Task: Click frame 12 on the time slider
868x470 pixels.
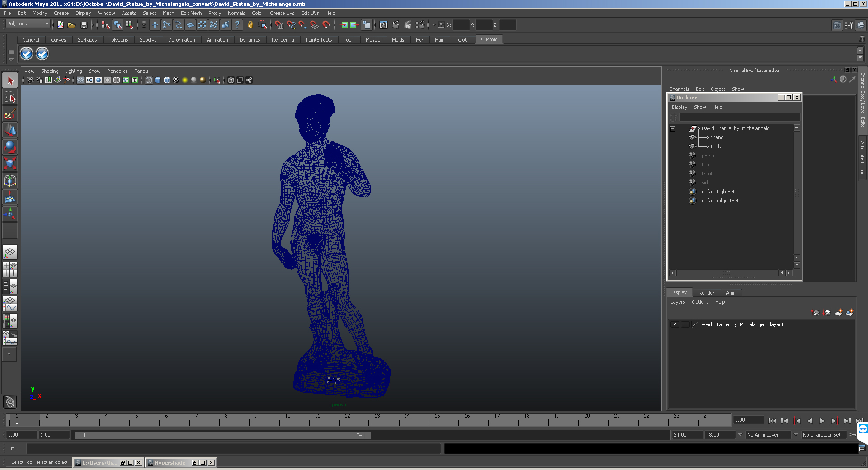Action: pos(347,420)
